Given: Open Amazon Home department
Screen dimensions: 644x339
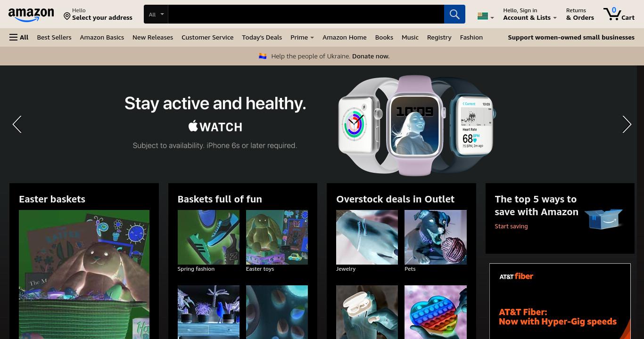Looking at the screenshot, I should click(x=344, y=37).
